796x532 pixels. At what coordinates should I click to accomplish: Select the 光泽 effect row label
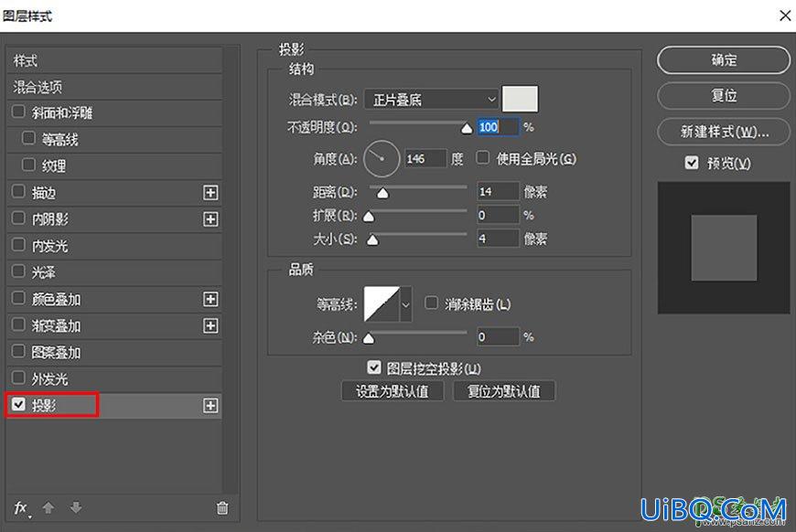[44, 272]
